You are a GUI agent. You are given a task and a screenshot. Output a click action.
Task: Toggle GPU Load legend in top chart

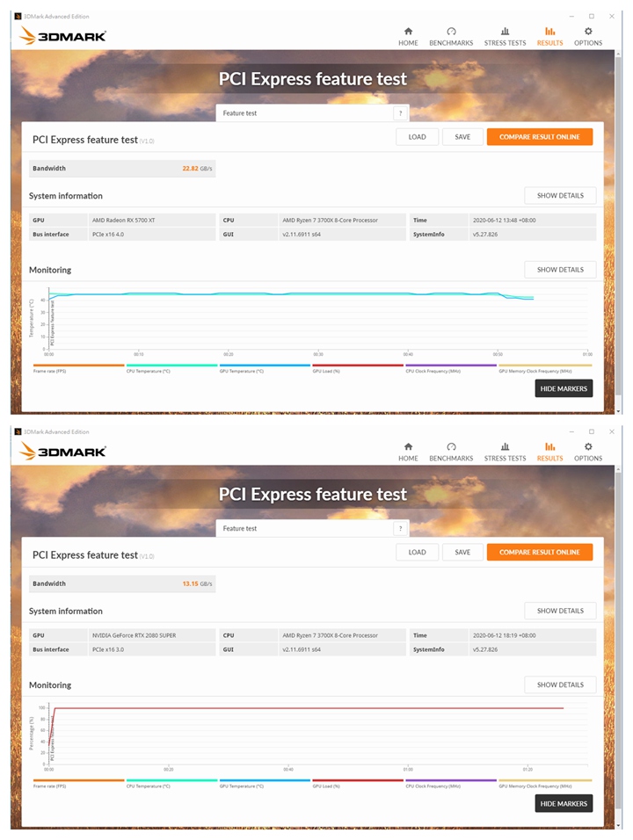358,368
